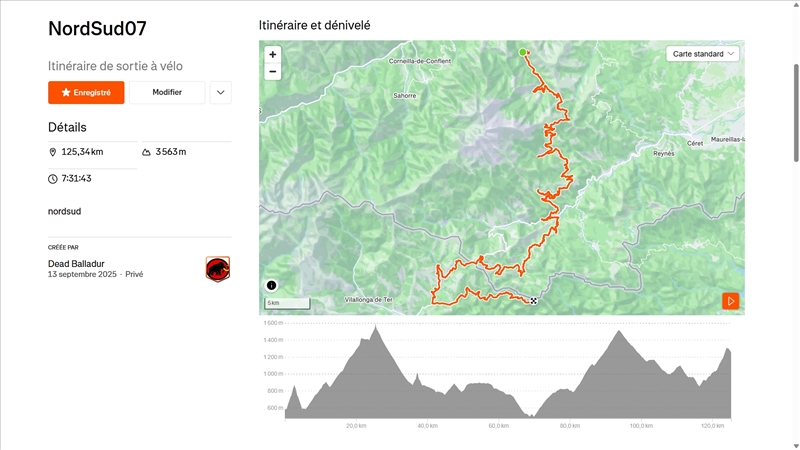Click the green route start marker
This screenshot has height=450, width=800.
click(x=522, y=52)
